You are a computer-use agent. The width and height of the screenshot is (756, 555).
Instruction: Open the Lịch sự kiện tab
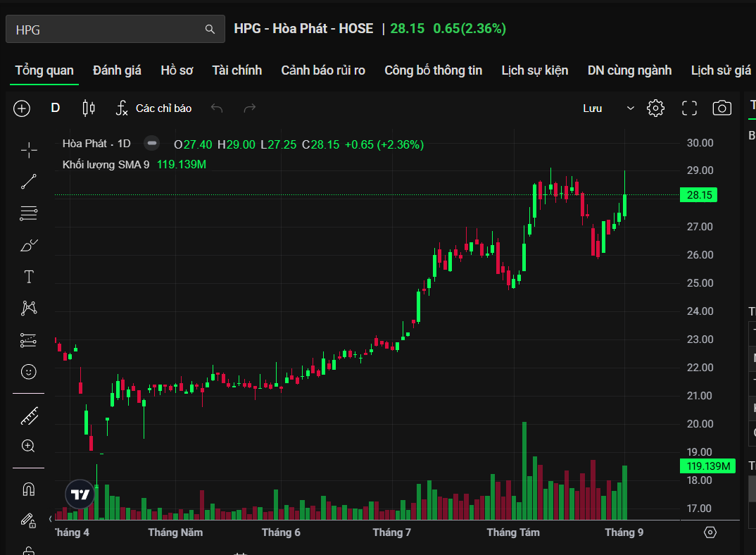point(535,70)
